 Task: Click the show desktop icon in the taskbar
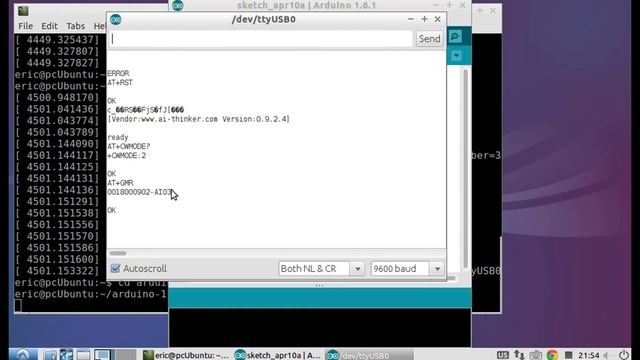coord(83,355)
